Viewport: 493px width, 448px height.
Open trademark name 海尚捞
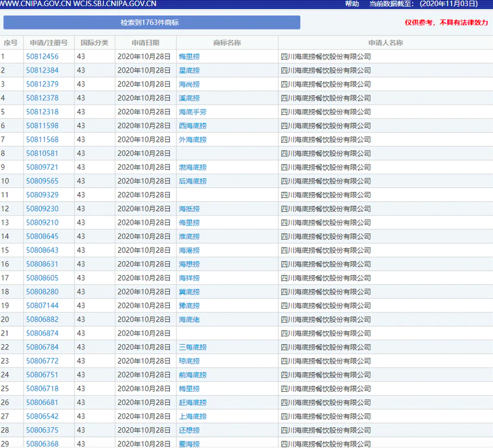tap(189, 84)
